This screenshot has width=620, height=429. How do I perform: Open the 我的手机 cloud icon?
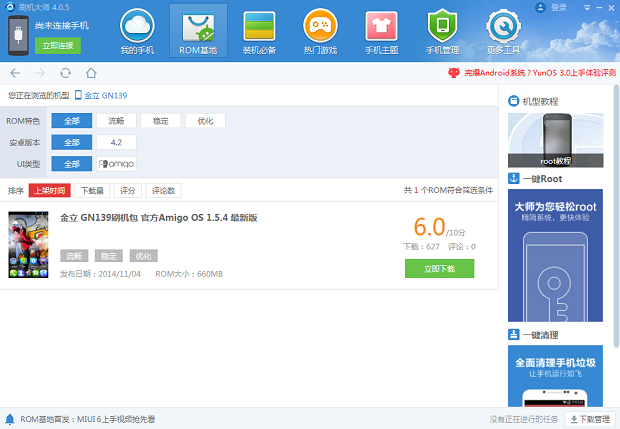click(137, 26)
